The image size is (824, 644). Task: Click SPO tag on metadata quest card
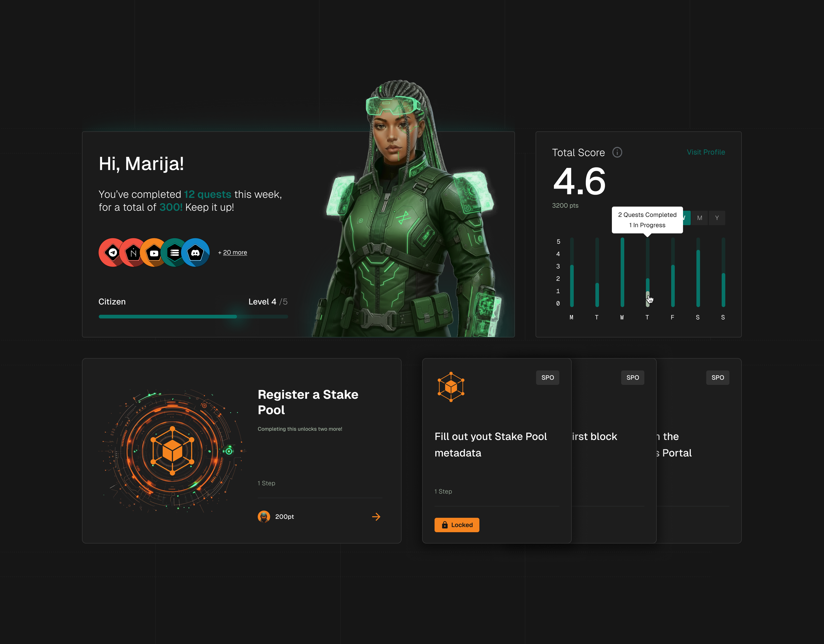pyautogui.click(x=547, y=377)
